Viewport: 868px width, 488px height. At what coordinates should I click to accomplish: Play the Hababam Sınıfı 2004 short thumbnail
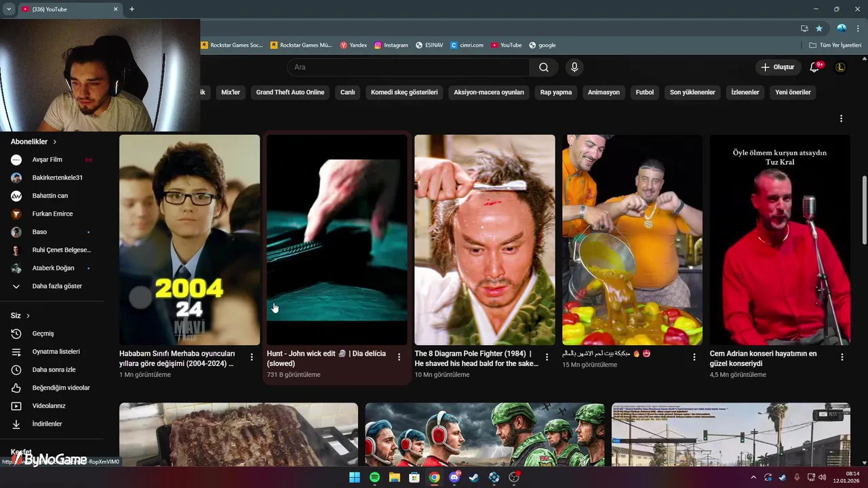click(x=189, y=240)
